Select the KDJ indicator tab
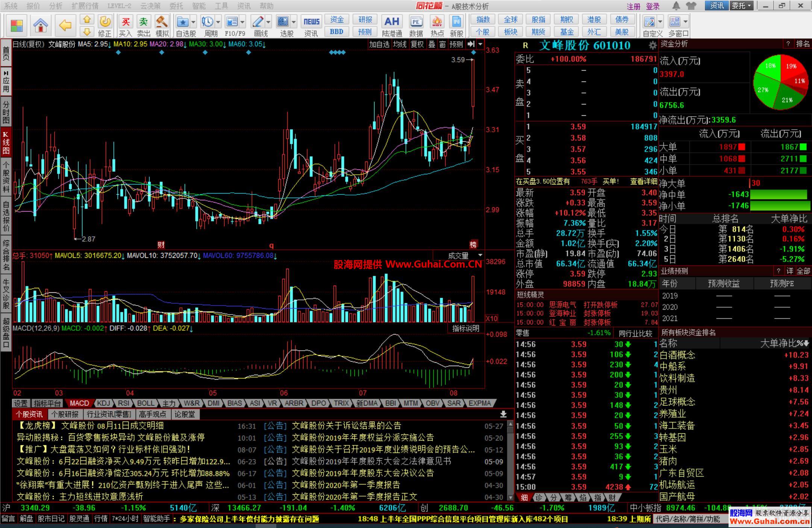Image resolution: width=812 pixels, height=528 pixels. tap(103, 403)
